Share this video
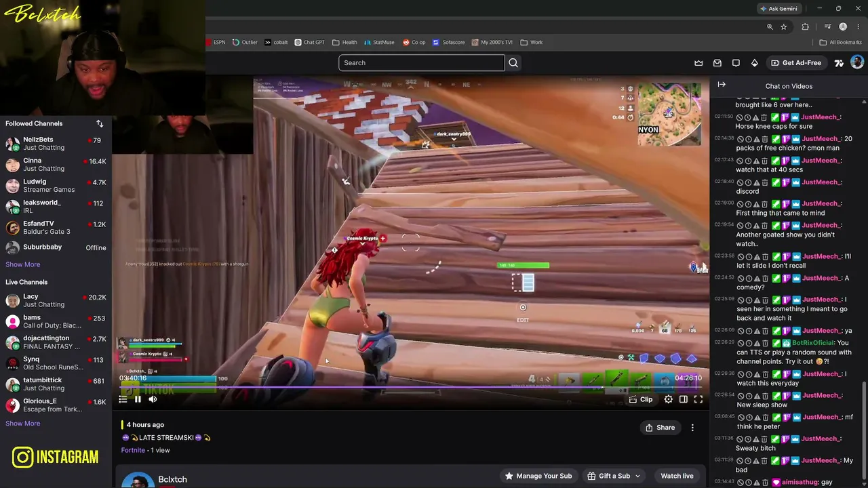Viewport: 868px width, 488px height. 660,428
